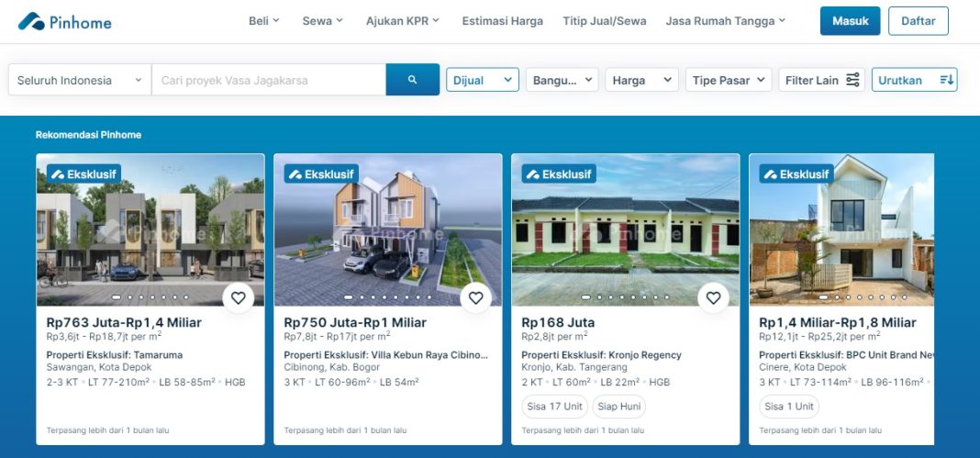Click BPC Unit image carousel dots
The image size is (980, 458).
coord(863,297)
